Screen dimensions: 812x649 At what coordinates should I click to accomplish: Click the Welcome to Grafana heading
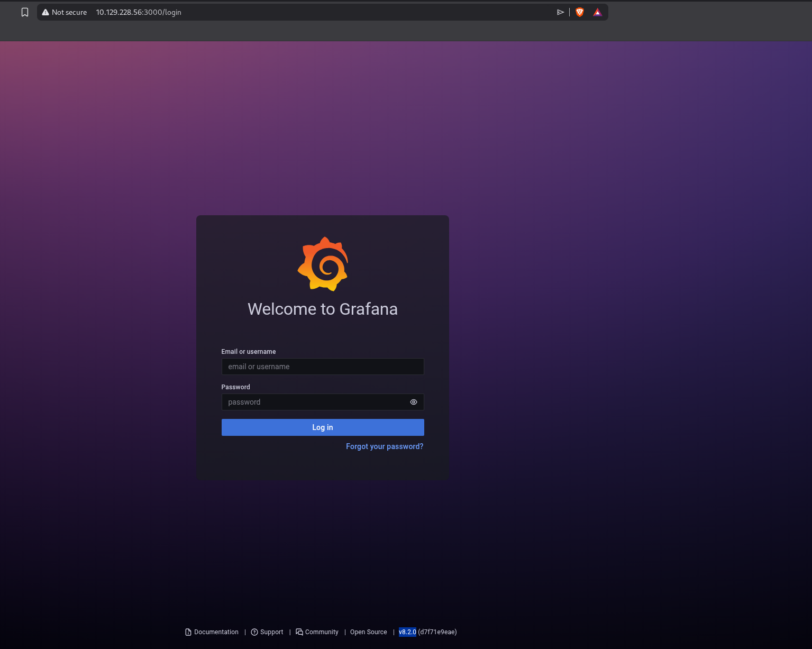[323, 309]
